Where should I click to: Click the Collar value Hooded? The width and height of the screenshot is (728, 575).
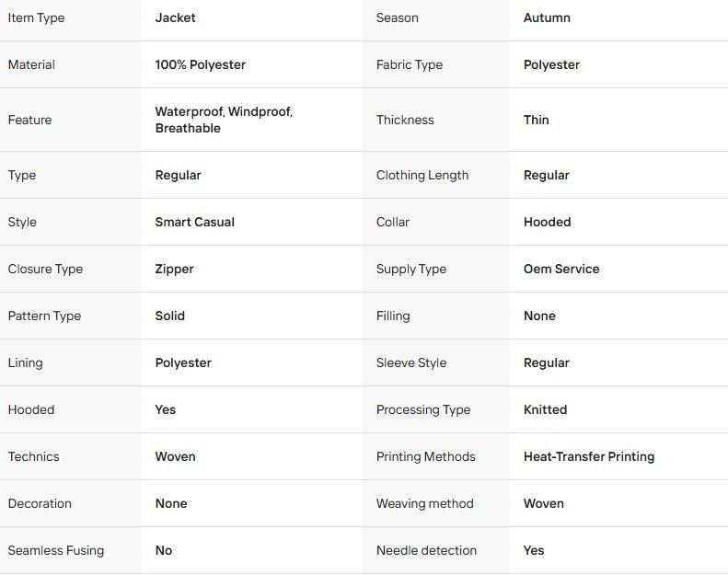[547, 222]
